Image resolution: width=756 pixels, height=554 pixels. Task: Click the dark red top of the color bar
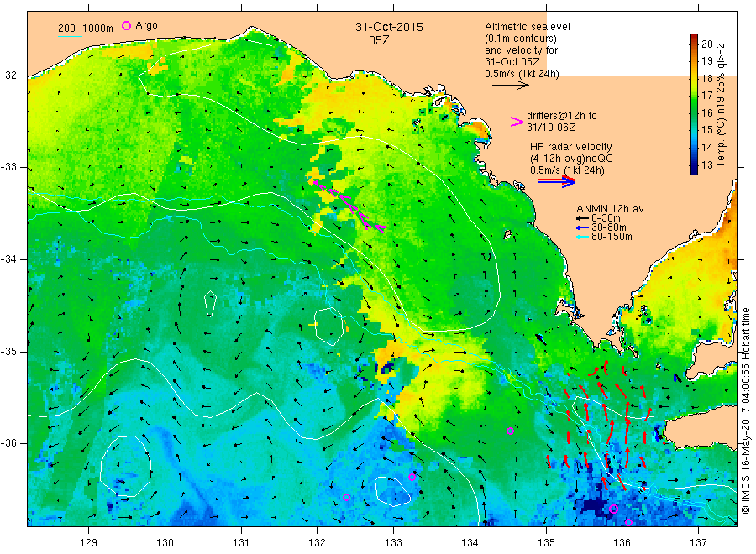(695, 38)
